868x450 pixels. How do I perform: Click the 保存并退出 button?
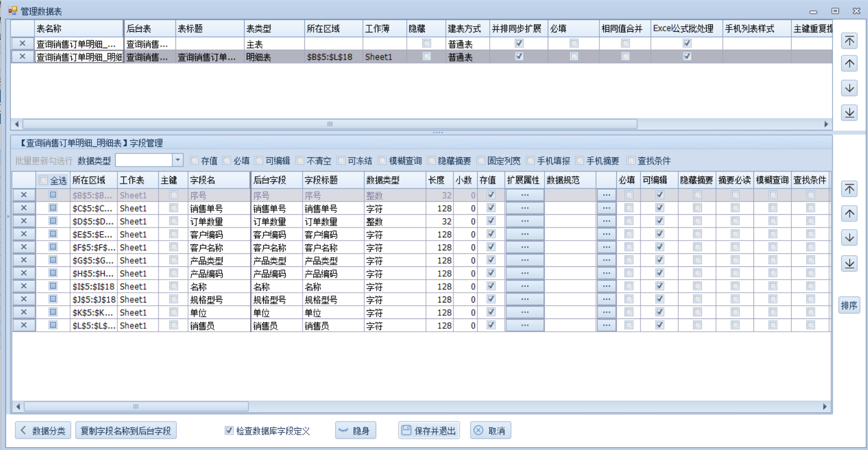click(x=429, y=431)
